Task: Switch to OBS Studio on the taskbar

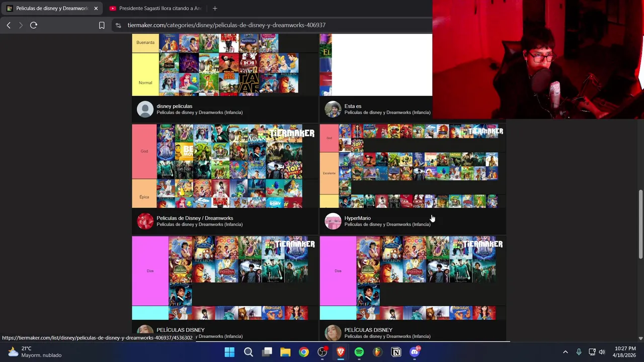Action: [x=322, y=352]
